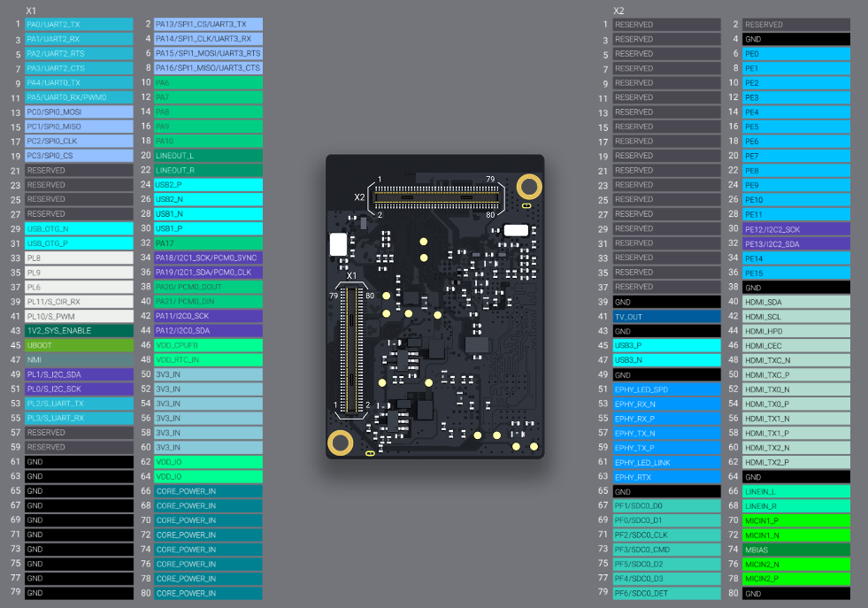Select the PA1/UART2_RX pin row
Viewport: 868px width, 608px height.
[79, 39]
